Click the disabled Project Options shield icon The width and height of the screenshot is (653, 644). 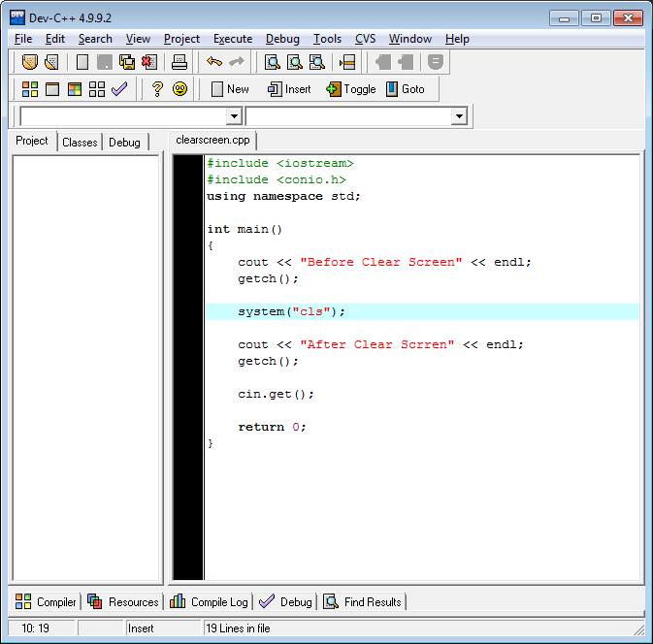(x=436, y=62)
